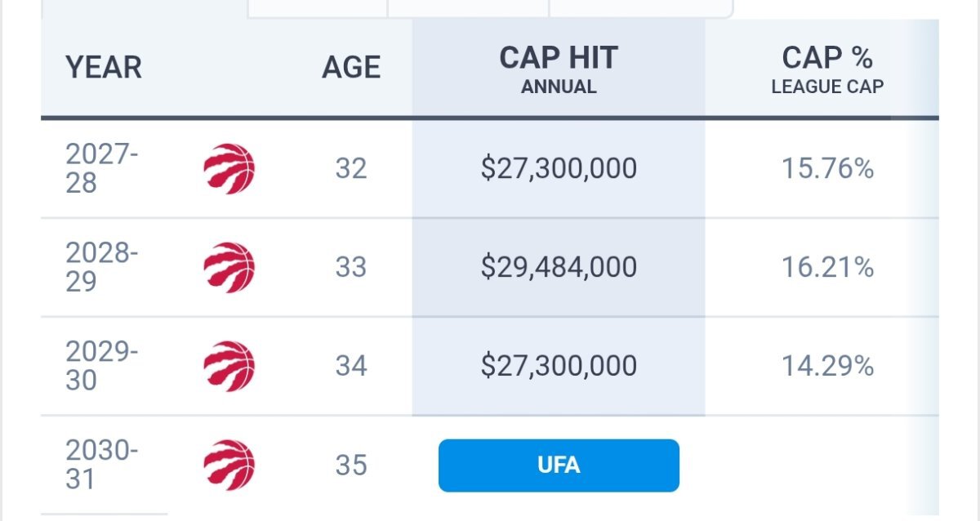Select the 2029-30 season label
The image size is (980, 521).
[101, 366]
